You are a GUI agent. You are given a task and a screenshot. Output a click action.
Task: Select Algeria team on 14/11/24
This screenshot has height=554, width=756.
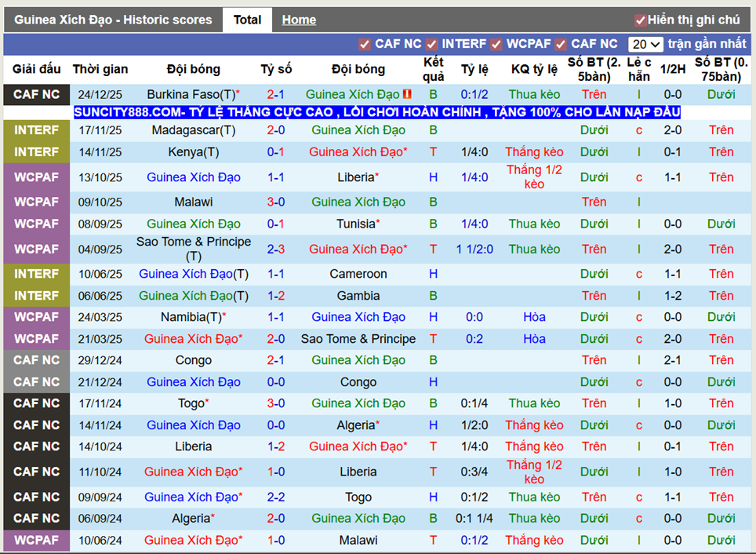(x=358, y=425)
